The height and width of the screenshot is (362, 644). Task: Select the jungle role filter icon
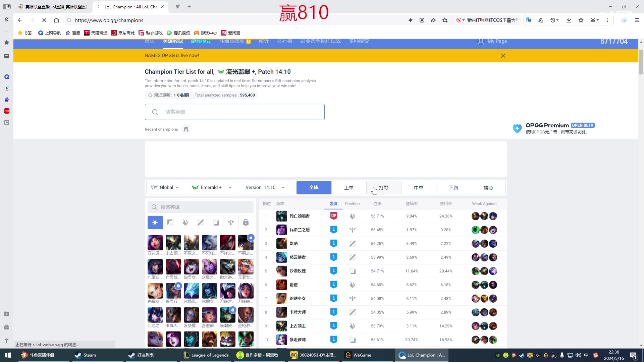coord(185,222)
